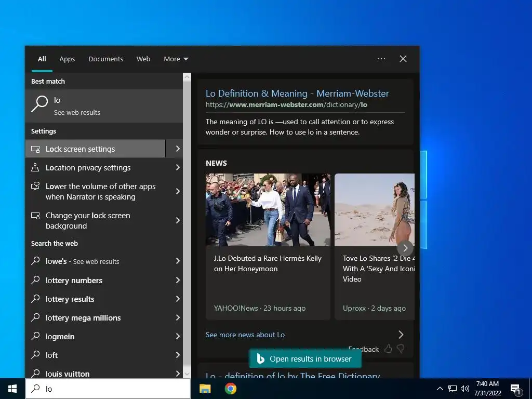
Task: Open the Tove Lo Shares headline
Action: [379, 269]
